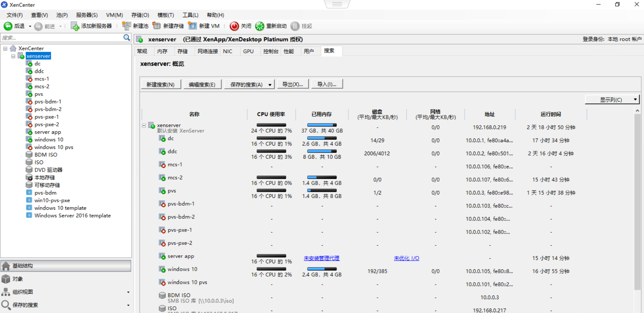Click the Export (导出(X)...) button
644x313 pixels.
click(x=293, y=84)
